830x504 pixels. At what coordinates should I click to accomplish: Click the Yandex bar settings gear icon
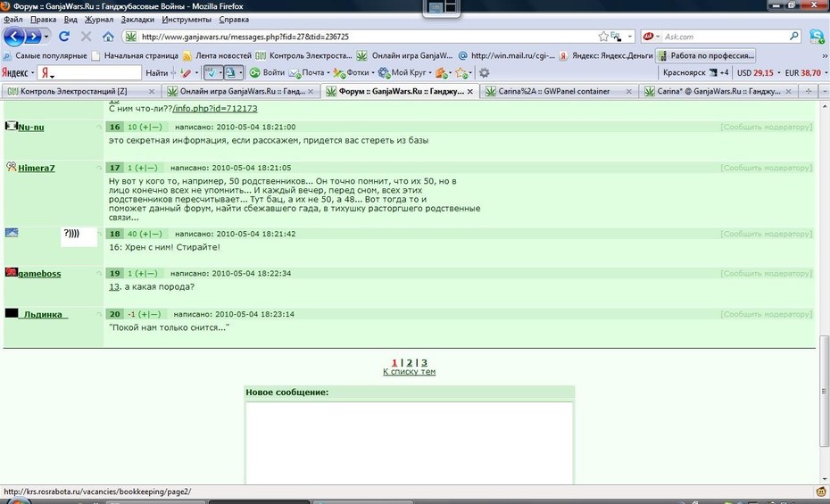pyautogui.click(x=484, y=72)
